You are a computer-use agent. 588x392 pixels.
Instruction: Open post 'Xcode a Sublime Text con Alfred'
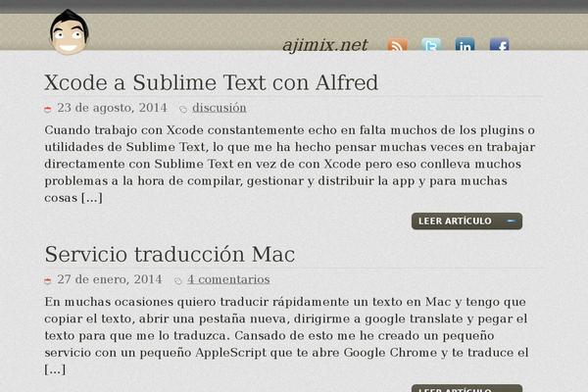click(211, 82)
